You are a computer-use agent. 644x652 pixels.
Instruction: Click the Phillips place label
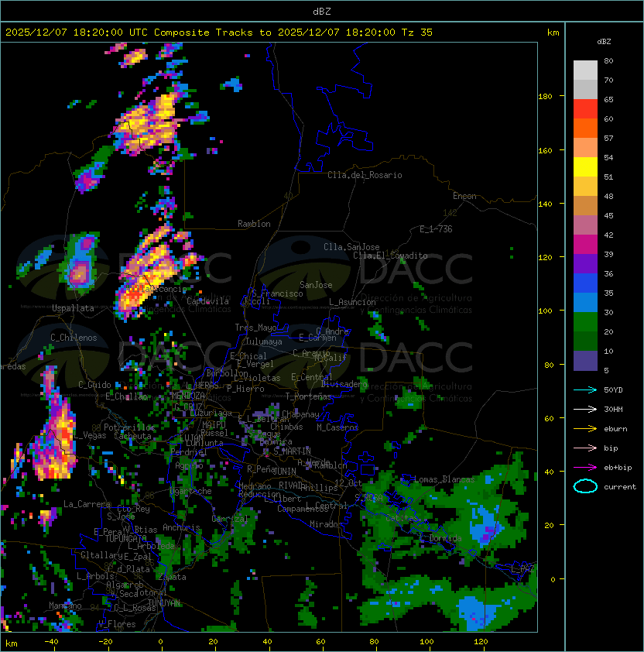point(320,488)
